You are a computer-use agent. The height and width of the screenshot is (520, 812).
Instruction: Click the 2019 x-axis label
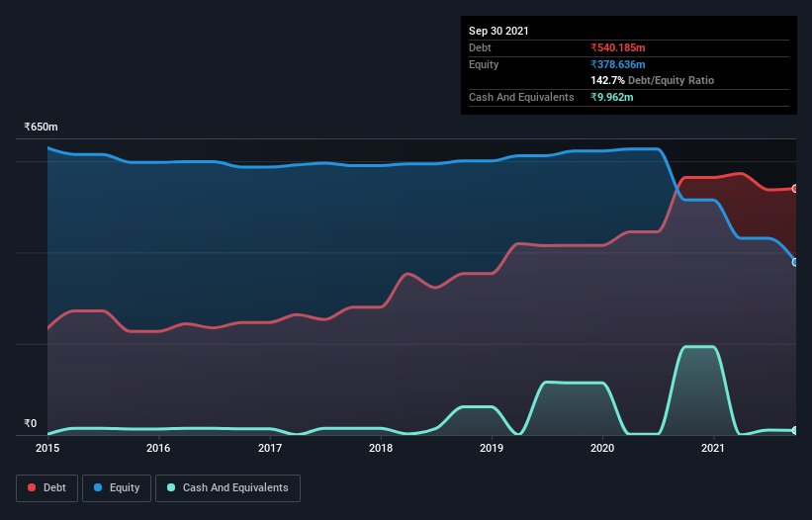tap(492, 448)
